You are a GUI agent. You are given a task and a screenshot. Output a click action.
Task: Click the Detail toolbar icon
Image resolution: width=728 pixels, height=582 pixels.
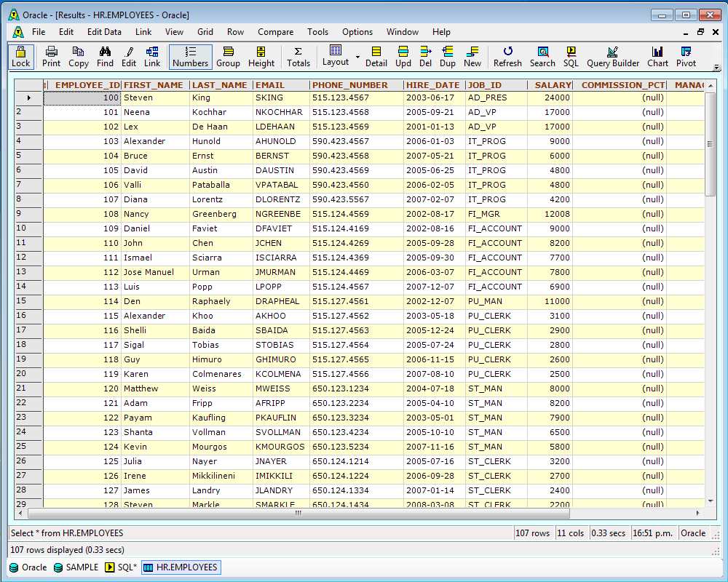376,57
